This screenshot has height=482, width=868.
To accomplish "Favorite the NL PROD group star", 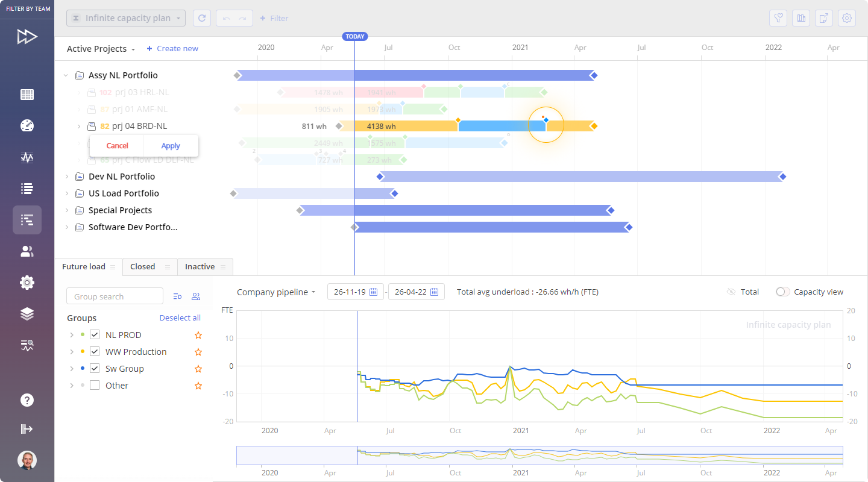I will pyautogui.click(x=198, y=335).
